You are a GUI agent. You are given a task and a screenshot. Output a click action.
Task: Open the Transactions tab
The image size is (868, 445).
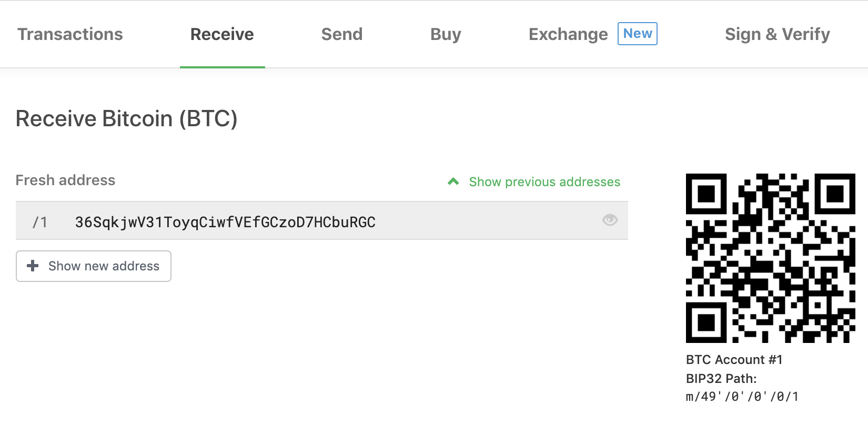[x=70, y=34]
